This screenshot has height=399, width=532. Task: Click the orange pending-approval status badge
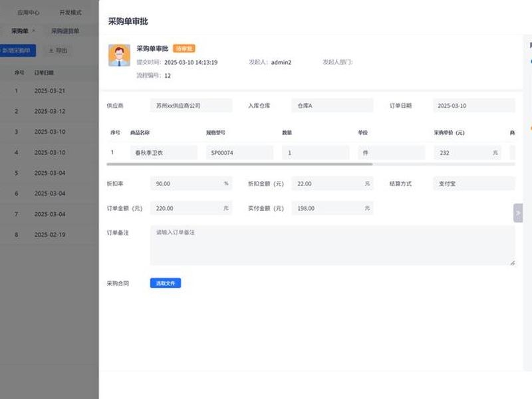[184, 49]
